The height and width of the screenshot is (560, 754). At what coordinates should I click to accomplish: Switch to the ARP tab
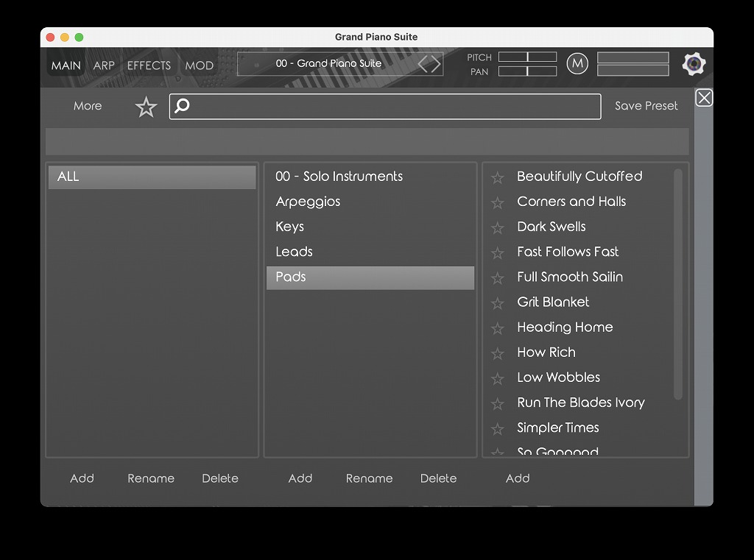pos(104,65)
